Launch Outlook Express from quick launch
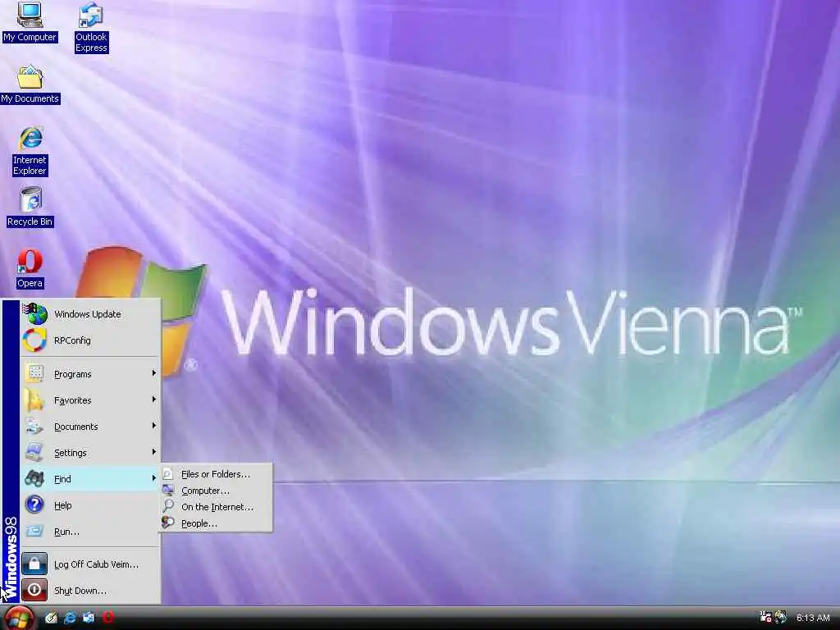The width and height of the screenshot is (840, 630). [89, 618]
